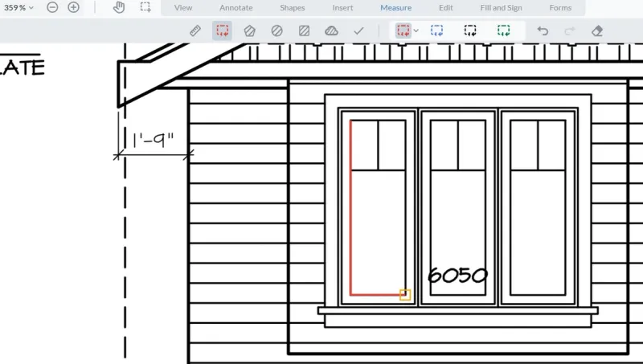This screenshot has height=364, width=643.
Task: Click the redo arrow
Action: [570, 31]
